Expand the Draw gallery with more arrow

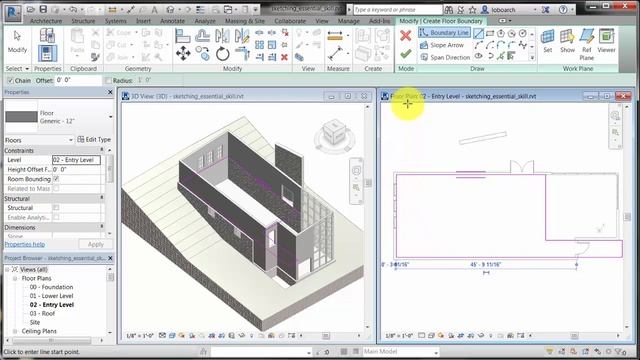point(532,57)
